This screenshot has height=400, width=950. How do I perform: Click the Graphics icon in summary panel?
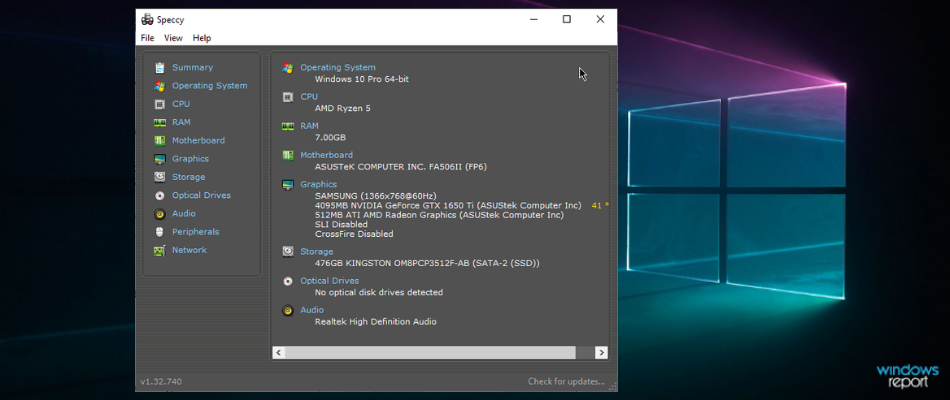288,184
